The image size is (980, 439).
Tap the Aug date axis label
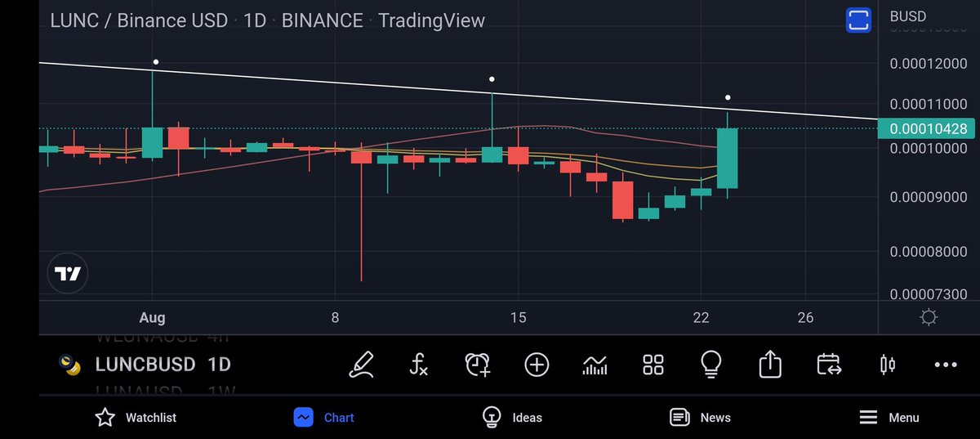pos(153,317)
